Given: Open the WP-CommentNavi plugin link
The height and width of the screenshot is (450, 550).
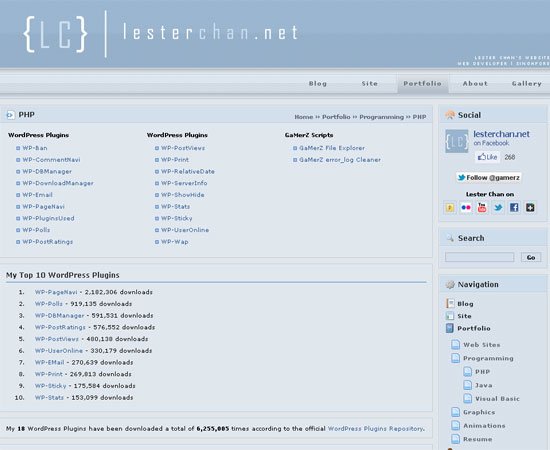Looking at the screenshot, I should [x=51, y=160].
